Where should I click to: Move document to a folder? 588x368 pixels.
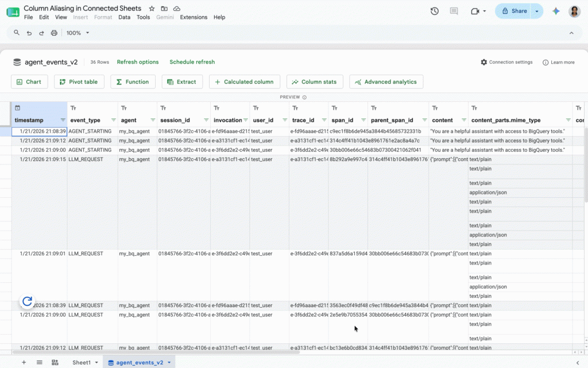[x=164, y=8]
